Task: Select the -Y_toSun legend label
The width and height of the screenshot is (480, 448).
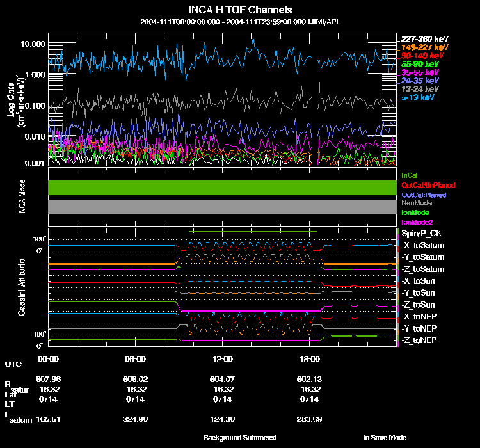Action: tap(419, 292)
